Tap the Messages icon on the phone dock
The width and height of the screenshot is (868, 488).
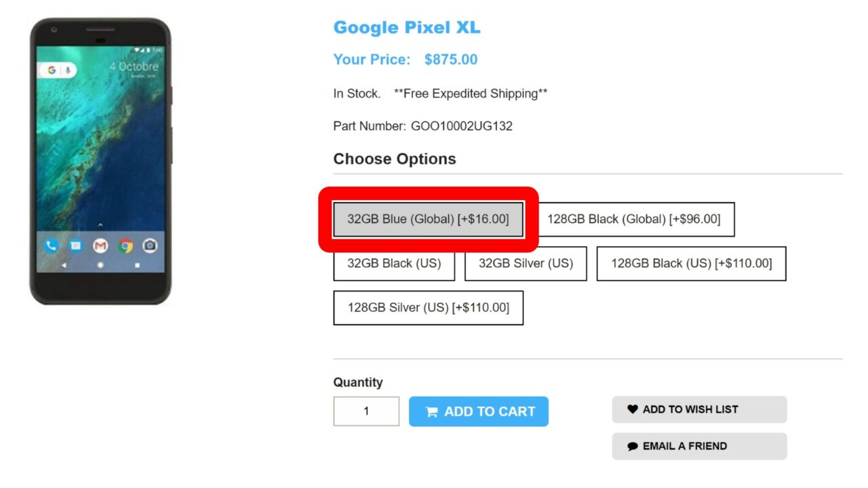(x=75, y=245)
